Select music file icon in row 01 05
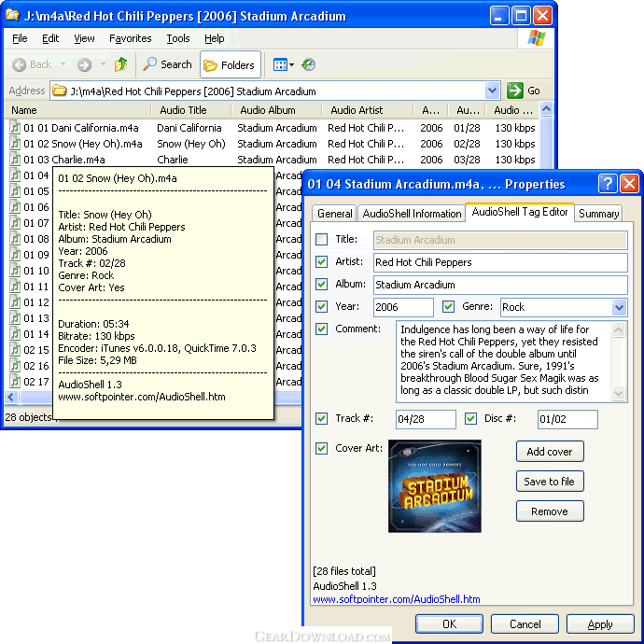 pyautogui.click(x=15, y=191)
